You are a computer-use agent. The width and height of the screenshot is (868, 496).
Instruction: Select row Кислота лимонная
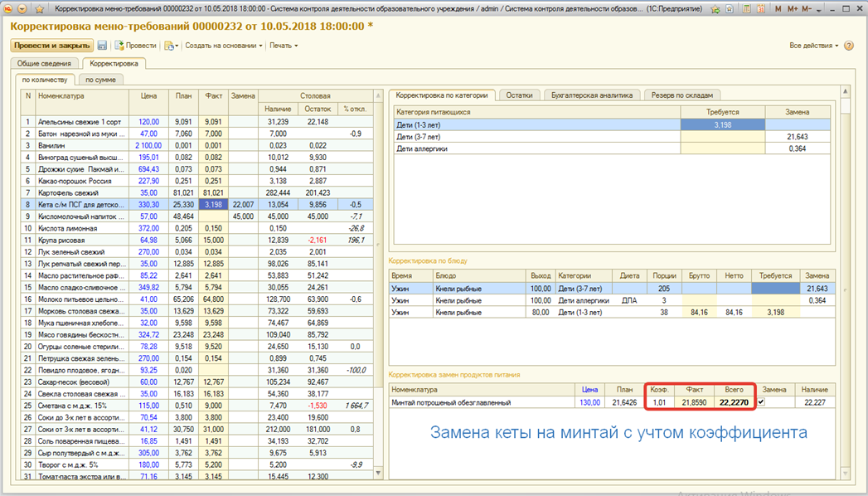click(197, 228)
